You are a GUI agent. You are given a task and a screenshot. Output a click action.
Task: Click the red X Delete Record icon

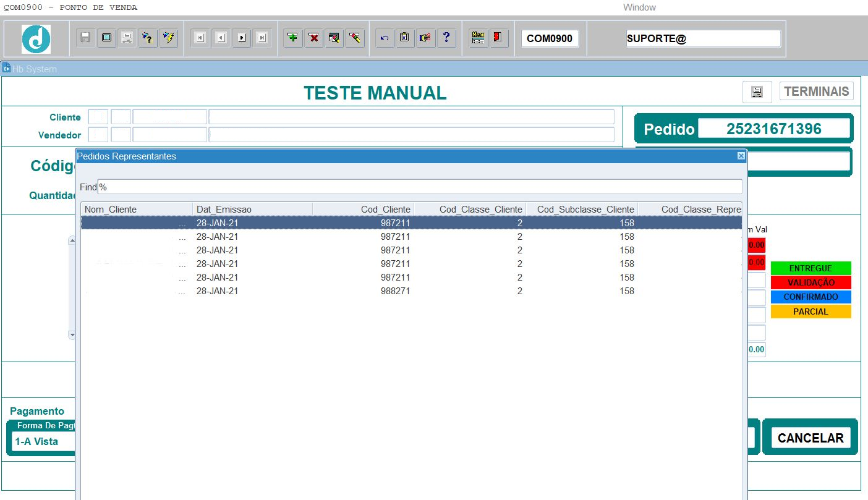(314, 38)
